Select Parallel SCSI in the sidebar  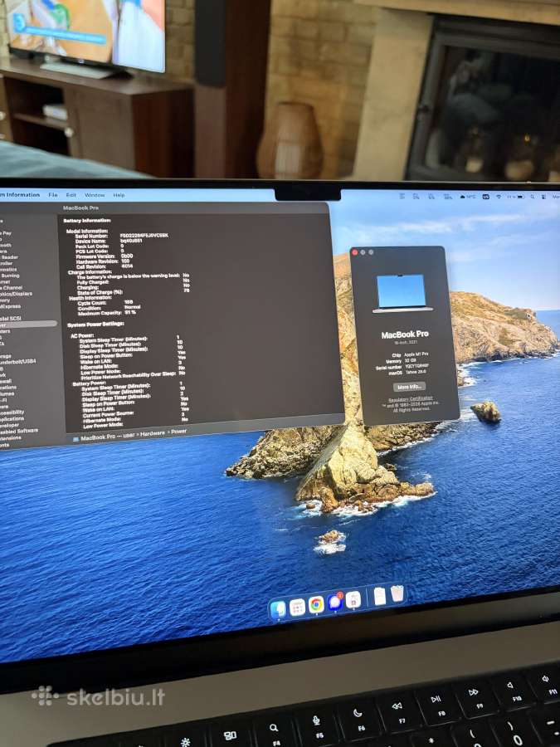(11, 318)
